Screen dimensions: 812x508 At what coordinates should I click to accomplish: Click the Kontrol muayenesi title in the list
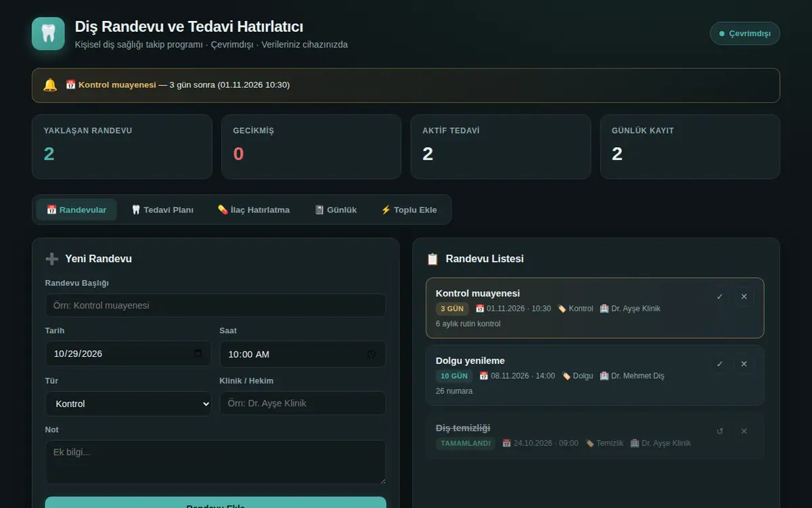478,293
